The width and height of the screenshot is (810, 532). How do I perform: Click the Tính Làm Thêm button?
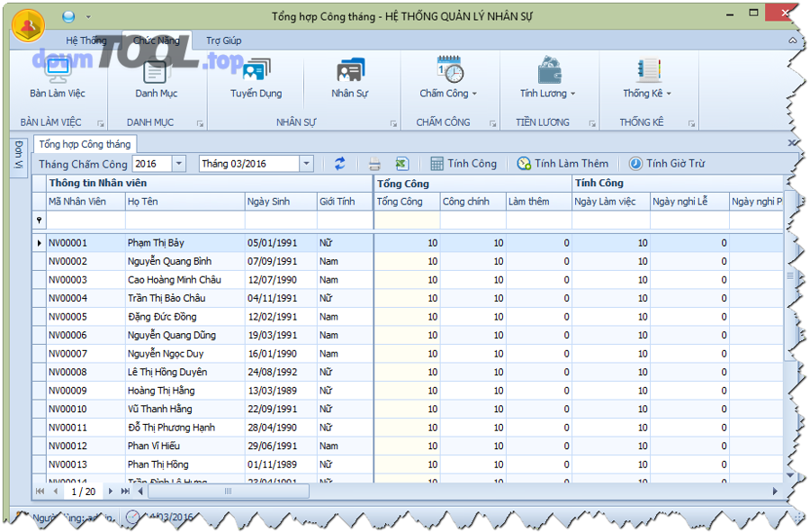562,164
